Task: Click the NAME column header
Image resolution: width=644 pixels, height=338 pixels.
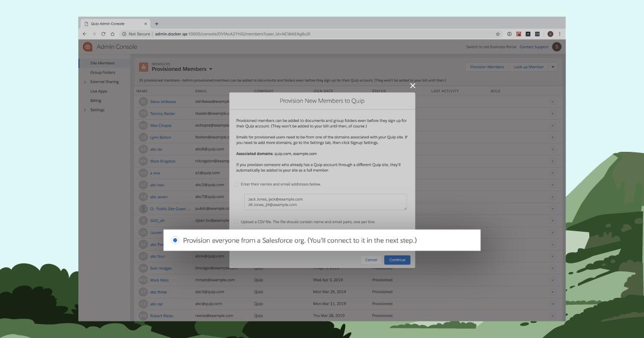Action: 142,91
